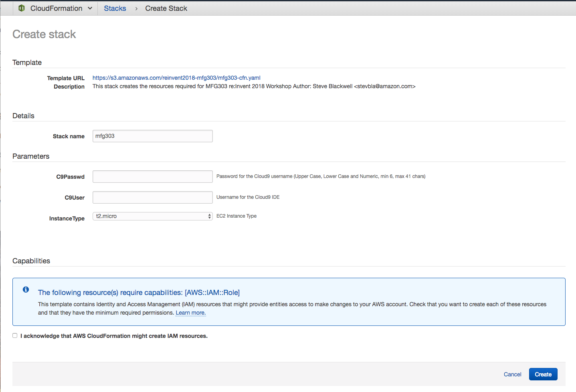Focus the C9User input field
The image size is (576, 392).
153,197
